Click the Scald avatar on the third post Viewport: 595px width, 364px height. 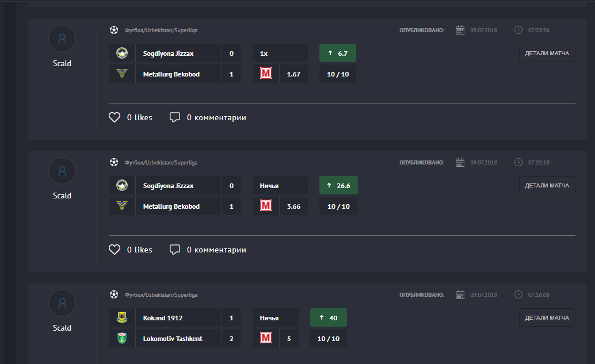pyautogui.click(x=62, y=303)
